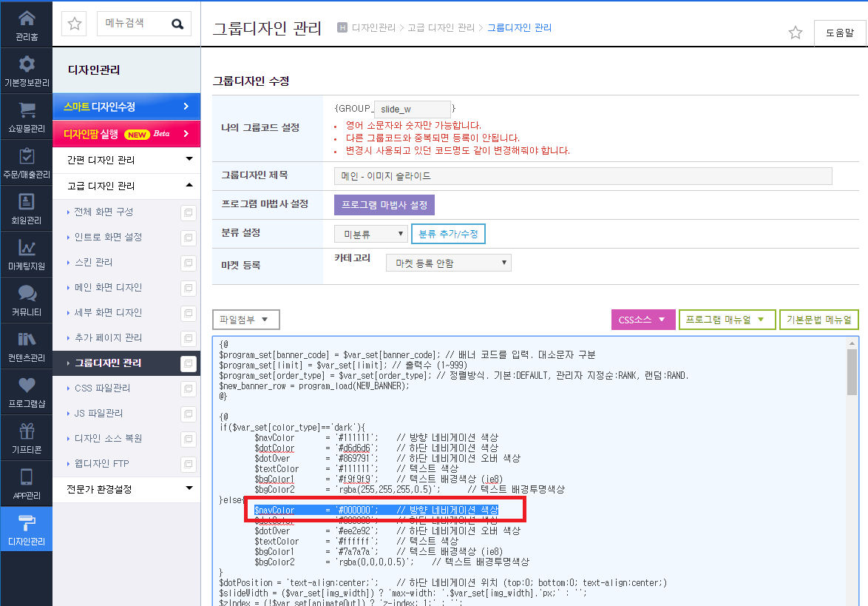
Task: Click the 프로그램 마법사 설정 button
Action: pyautogui.click(x=384, y=205)
